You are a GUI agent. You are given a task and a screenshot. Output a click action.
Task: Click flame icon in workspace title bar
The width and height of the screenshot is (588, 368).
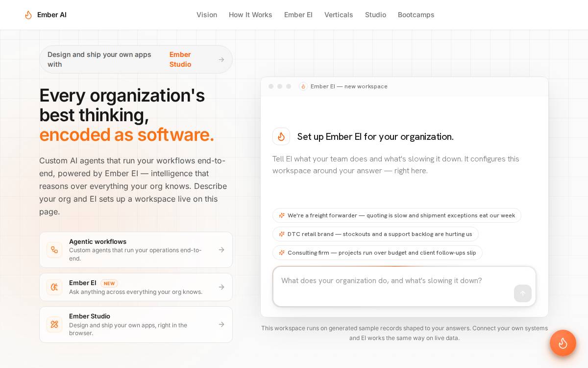tap(303, 86)
